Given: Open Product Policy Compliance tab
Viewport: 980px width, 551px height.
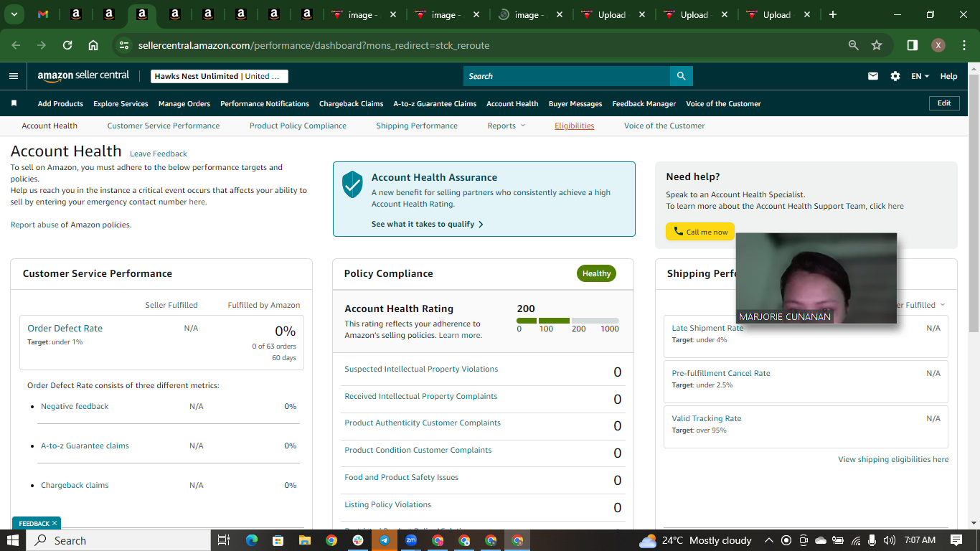Looking at the screenshot, I should (298, 126).
